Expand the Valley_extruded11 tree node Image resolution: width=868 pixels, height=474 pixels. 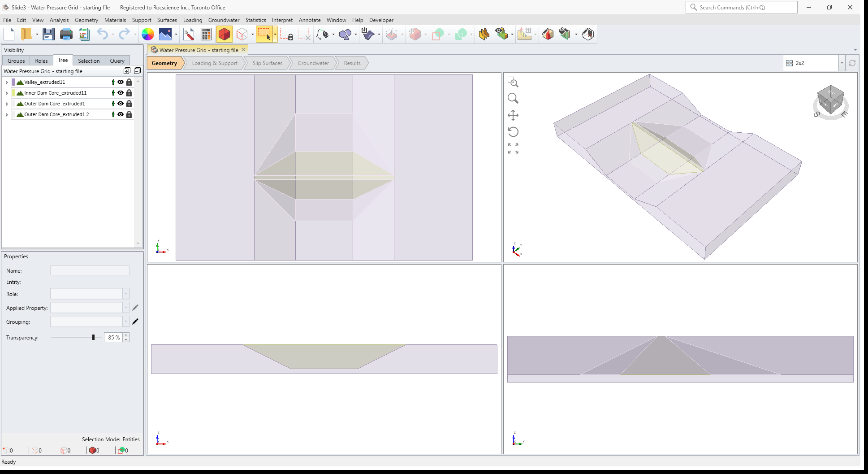point(6,82)
